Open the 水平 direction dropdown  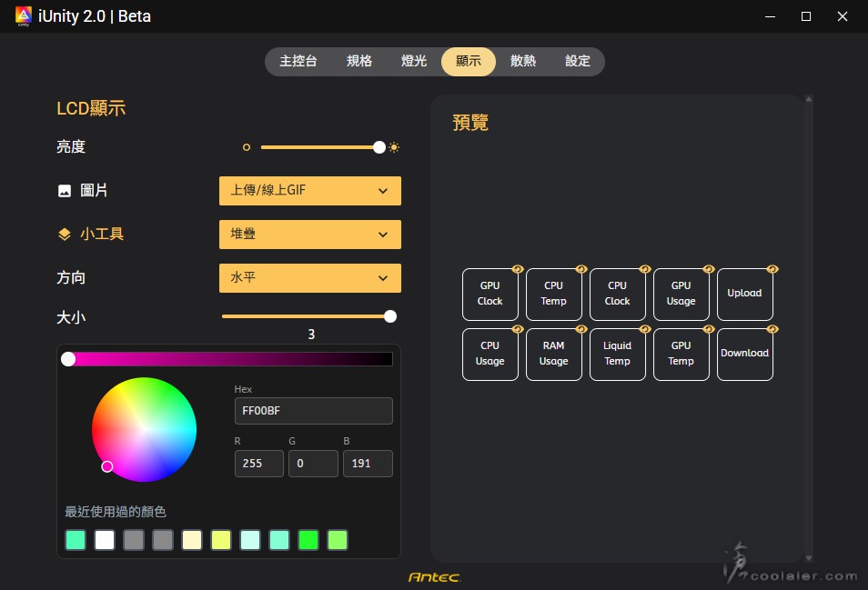click(x=309, y=278)
